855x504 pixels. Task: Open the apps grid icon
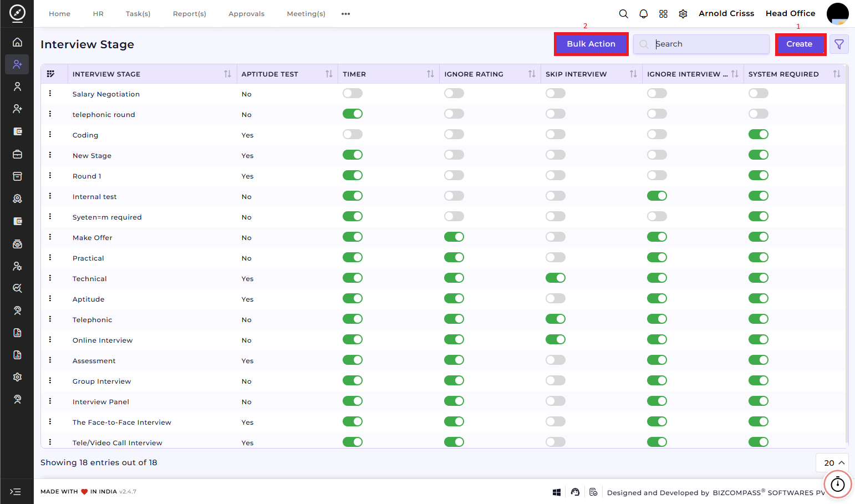663,14
